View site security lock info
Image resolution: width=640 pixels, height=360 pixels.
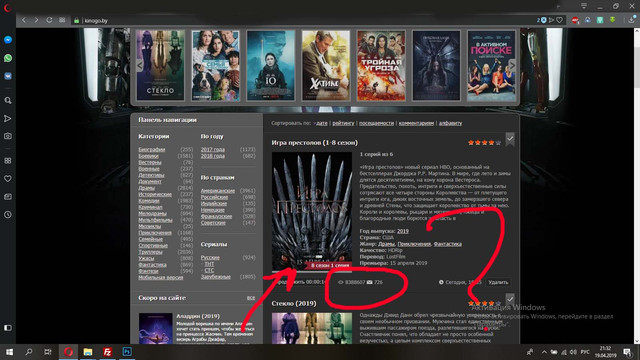click(76, 20)
